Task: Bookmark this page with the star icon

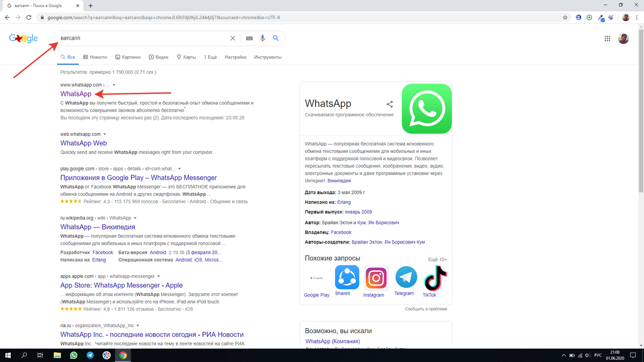Action: (565, 17)
